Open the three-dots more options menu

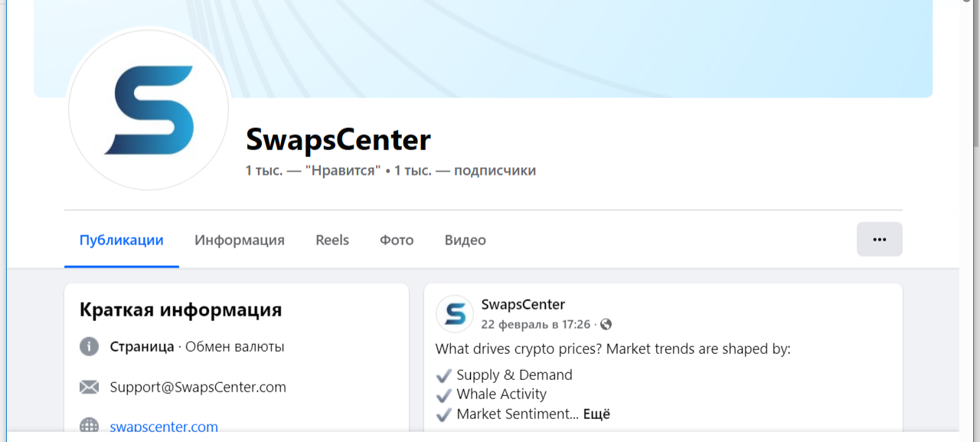coord(879,239)
